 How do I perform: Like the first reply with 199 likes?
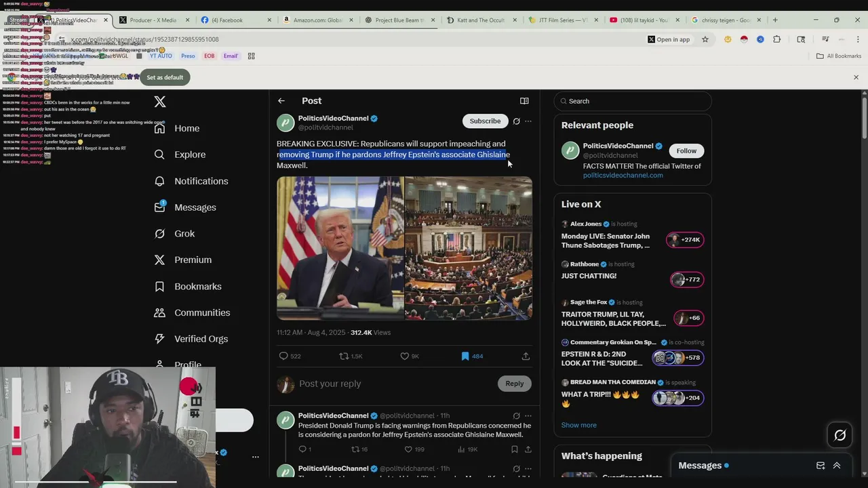[x=416, y=449]
